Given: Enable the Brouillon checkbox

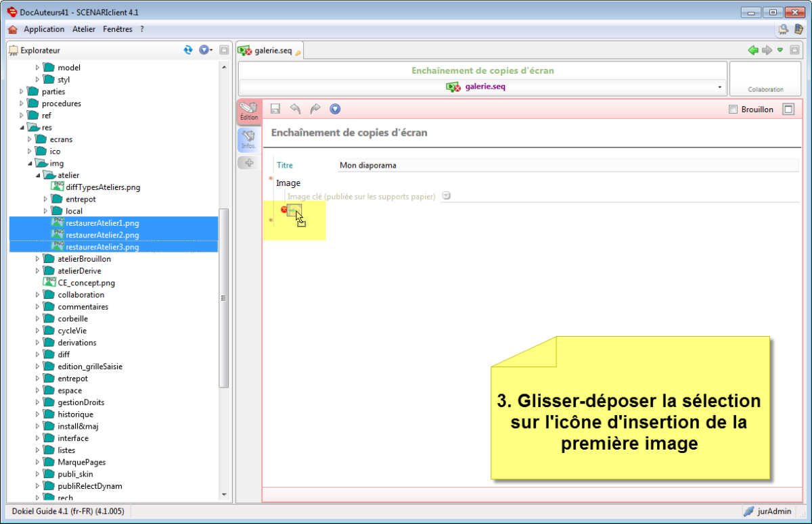Looking at the screenshot, I should coord(733,110).
